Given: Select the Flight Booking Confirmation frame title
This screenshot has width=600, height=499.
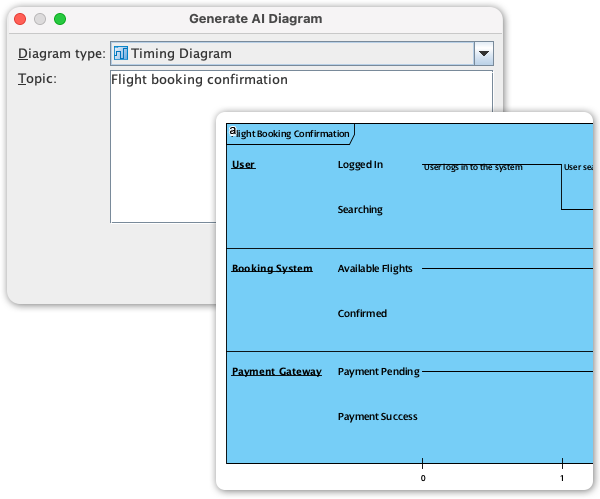Looking at the screenshot, I should pos(292,133).
